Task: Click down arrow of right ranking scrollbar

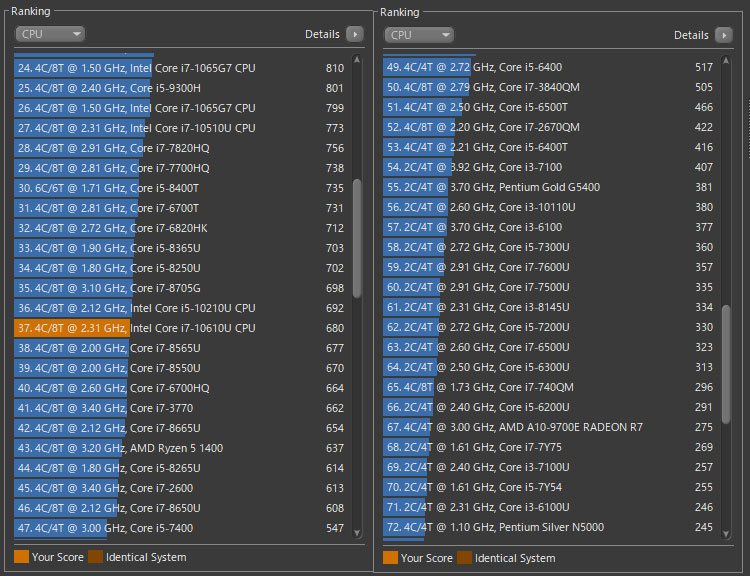Action: 726,533
